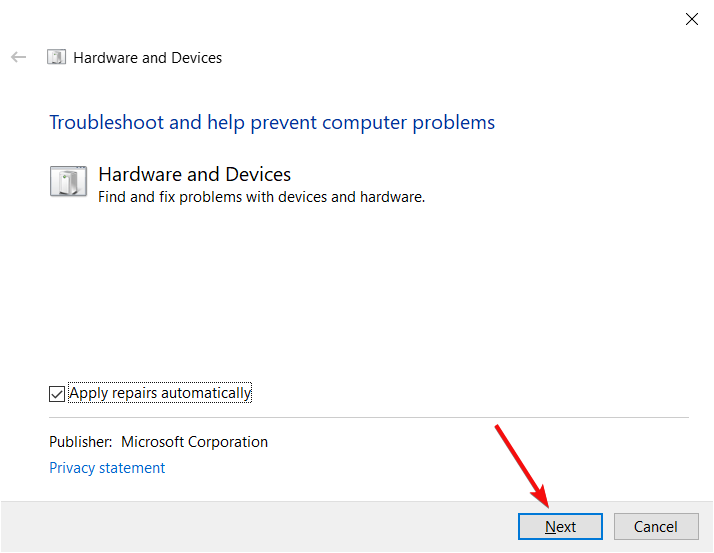Uncheck the Apply repairs automatically checkbox
Screen dimensions: 714x553
[x=57, y=394]
